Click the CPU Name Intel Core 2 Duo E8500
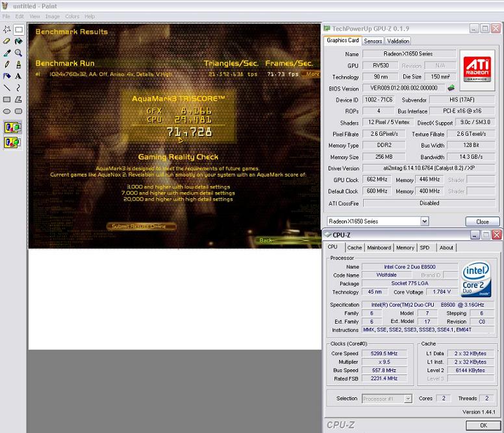Screen dimensions: 504x433 click(x=409, y=267)
